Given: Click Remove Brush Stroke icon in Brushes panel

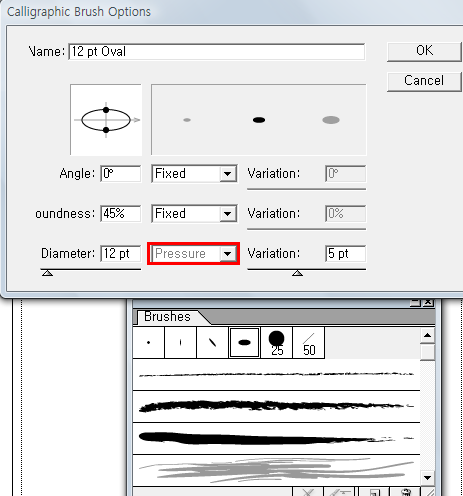Looking at the screenshot, I should pos(308,492).
